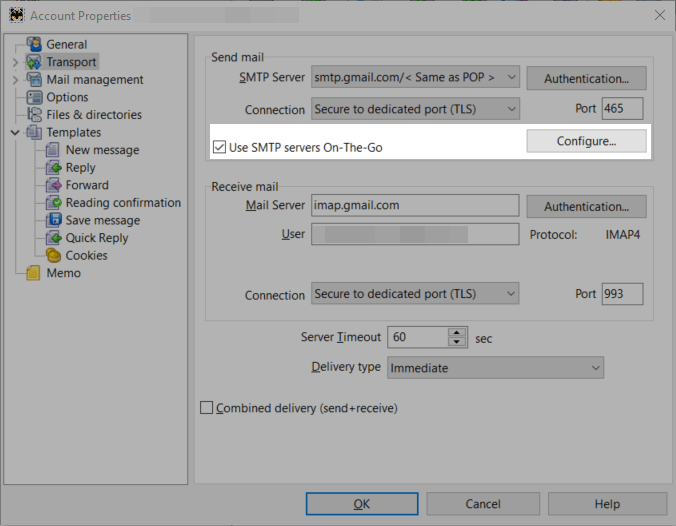676x526 pixels.
Task: Click the Quick Reply icon
Action: coord(53,238)
